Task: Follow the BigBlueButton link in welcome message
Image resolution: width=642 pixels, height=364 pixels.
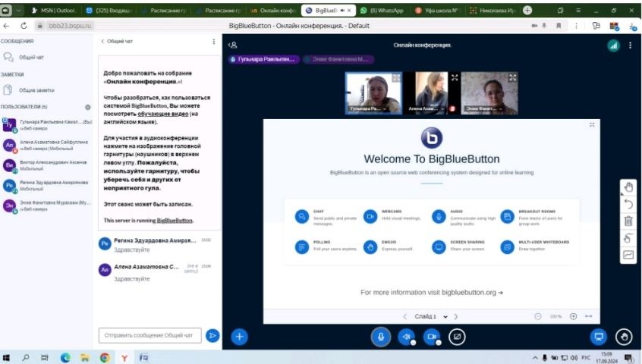Action: click(175, 221)
